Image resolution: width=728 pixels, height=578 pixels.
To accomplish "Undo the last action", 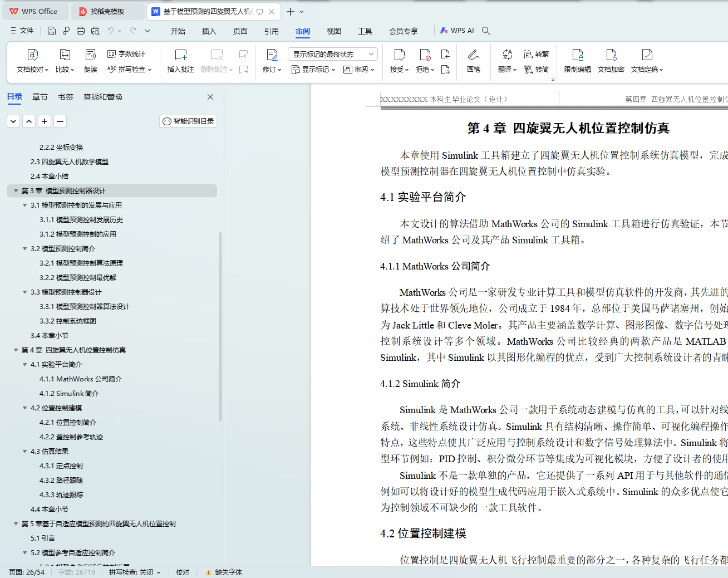I will pyautogui.click(x=111, y=31).
